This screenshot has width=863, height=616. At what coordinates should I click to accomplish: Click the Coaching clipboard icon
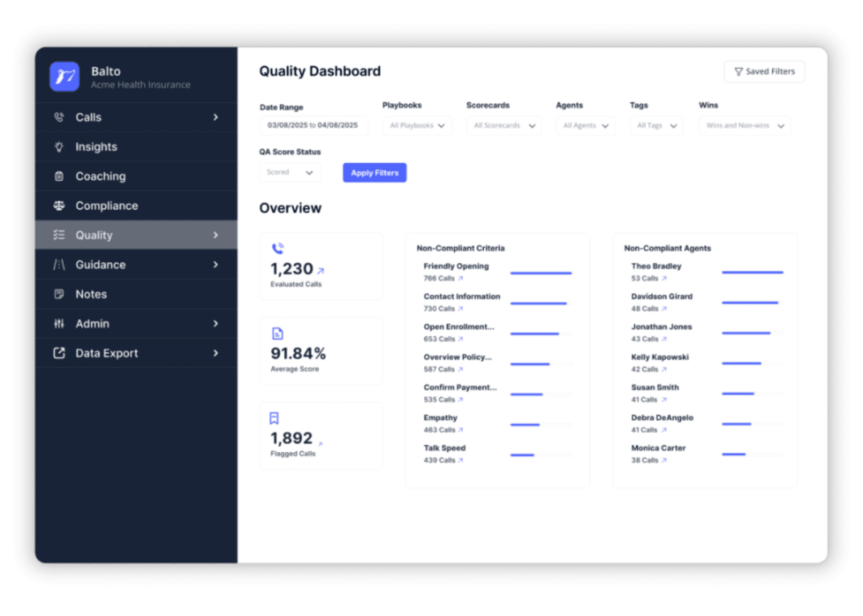59,176
